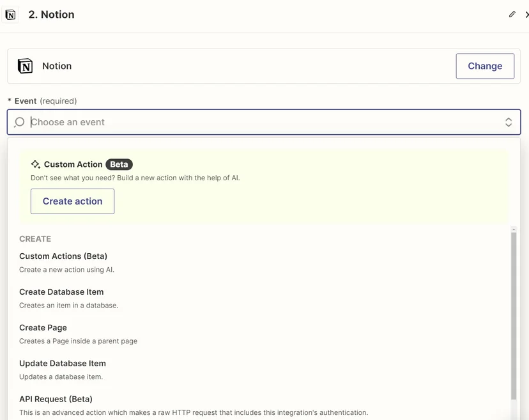Click 'Creates a Page inside a parent page' text
Image resolution: width=529 pixels, height=420 pixels.
pyautogui.click(x=79, y=341)
